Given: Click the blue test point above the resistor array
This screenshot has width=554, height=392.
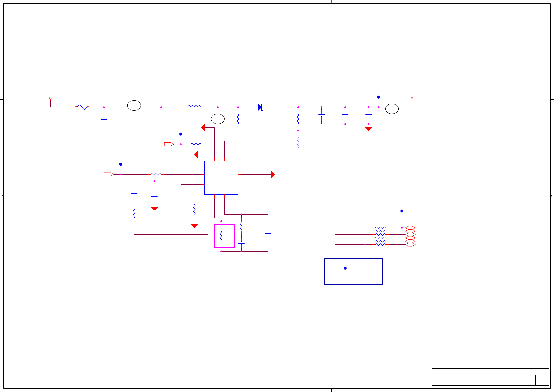Looking at the screenshot, I should (402, 211).
